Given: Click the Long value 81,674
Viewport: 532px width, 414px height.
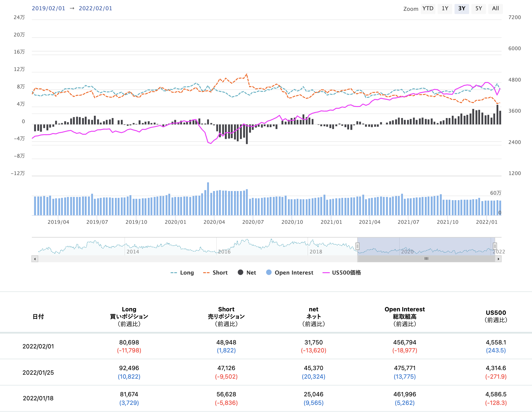Looking at the screenshot, I should pyautogui.click(x=129, y=394).
